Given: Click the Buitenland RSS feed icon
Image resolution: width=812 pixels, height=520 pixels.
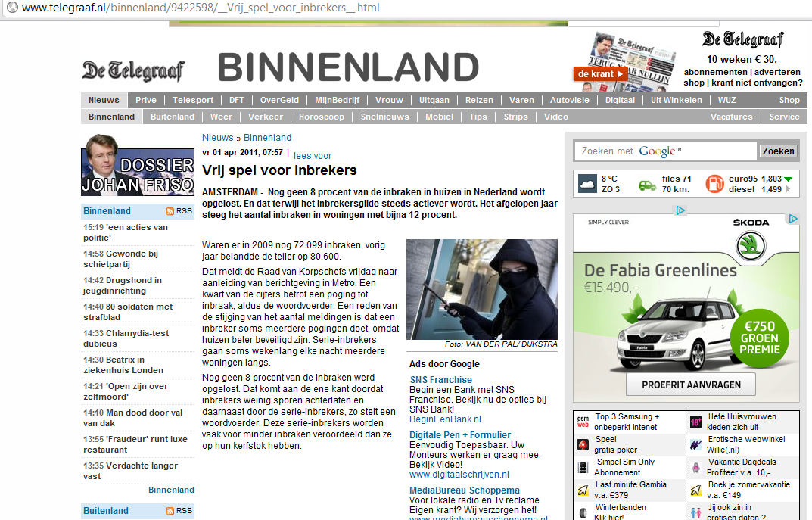Looking at the screenshot, I should point(170,511).
